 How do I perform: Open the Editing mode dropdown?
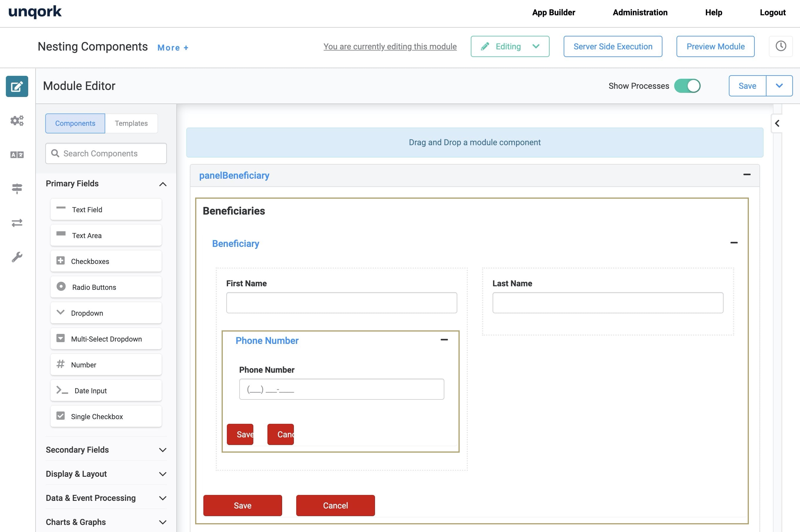[x=510, y=46]
